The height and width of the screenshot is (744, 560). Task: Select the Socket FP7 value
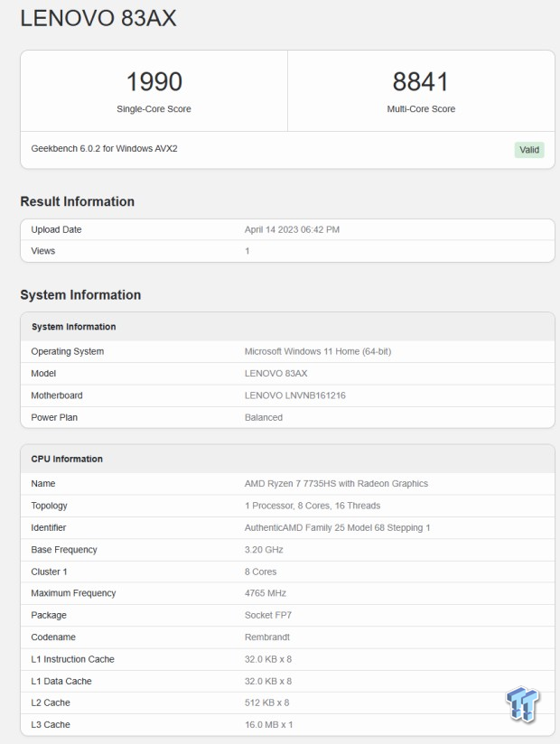pos(268,616)
